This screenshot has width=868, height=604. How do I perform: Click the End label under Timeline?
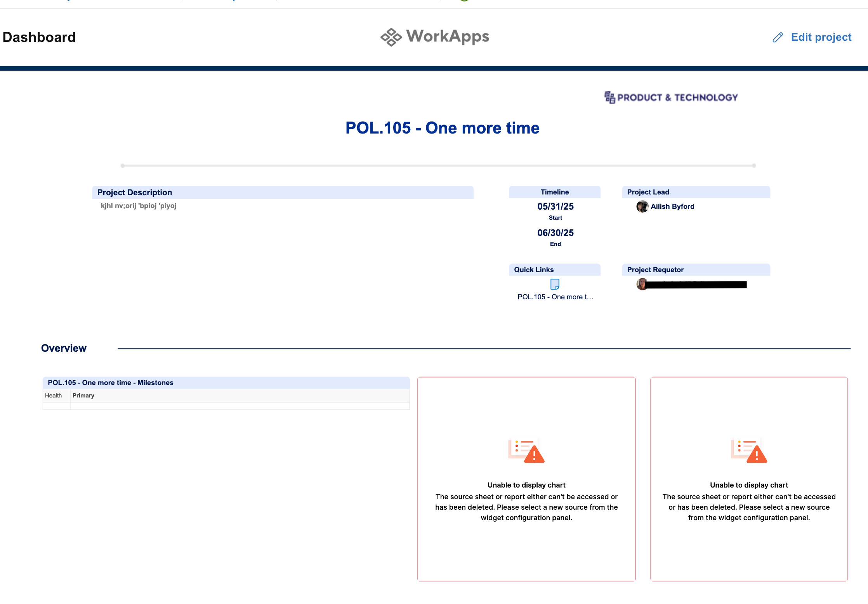556,244
